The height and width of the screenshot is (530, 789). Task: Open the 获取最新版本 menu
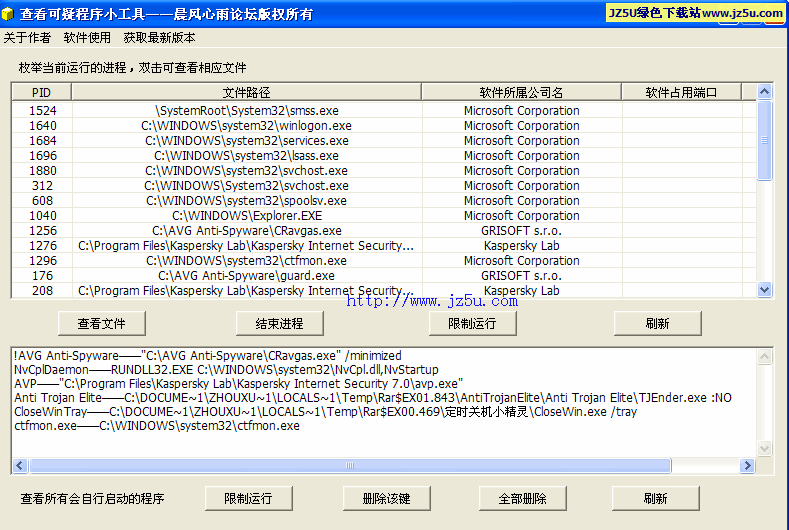coord(159,38)
